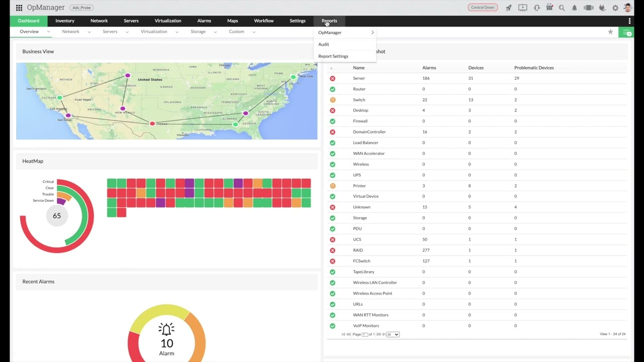Mark dashboard as favorite with star
Viewport: 644px width, 362px height.
coord(610,32)
